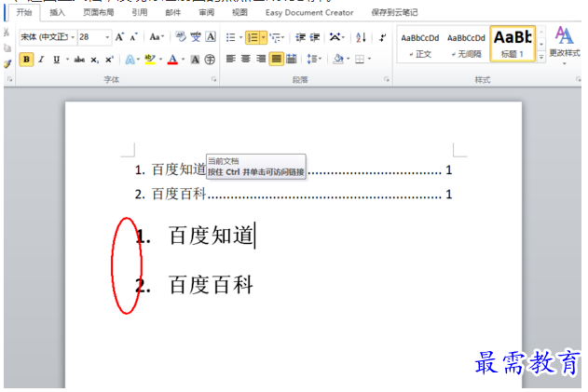The image size is (588, 392).
Task: Open the Easy Document Creator tab
Action: 309,12
